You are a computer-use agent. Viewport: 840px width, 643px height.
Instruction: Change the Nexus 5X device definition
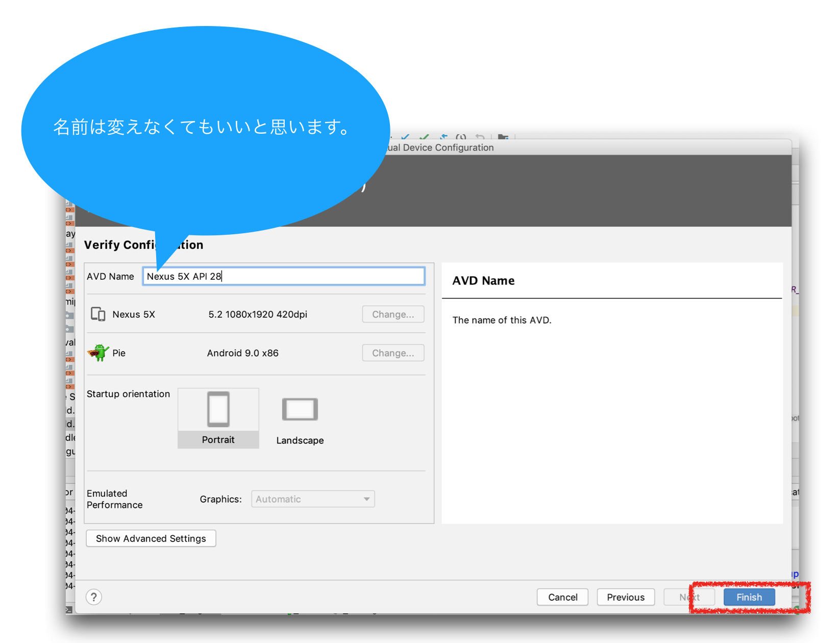(393, 314)
